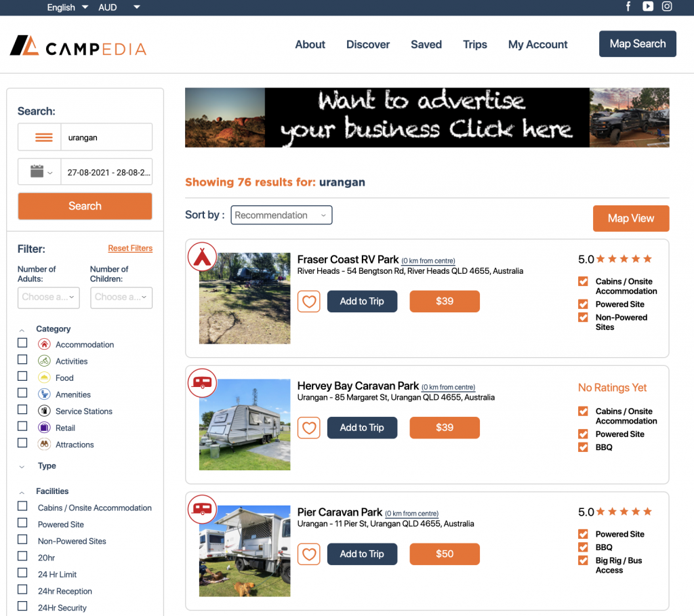The height and width of the screenshot is (616, 694).
Task: Tick the Accommodation category checkbox
Action: point(22,343)
